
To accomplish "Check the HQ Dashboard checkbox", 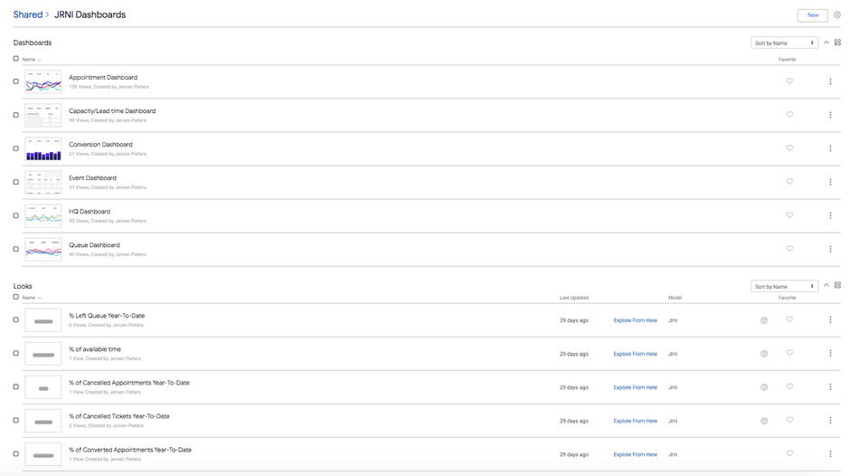I will pyautogui.click(x=15, y=215).
